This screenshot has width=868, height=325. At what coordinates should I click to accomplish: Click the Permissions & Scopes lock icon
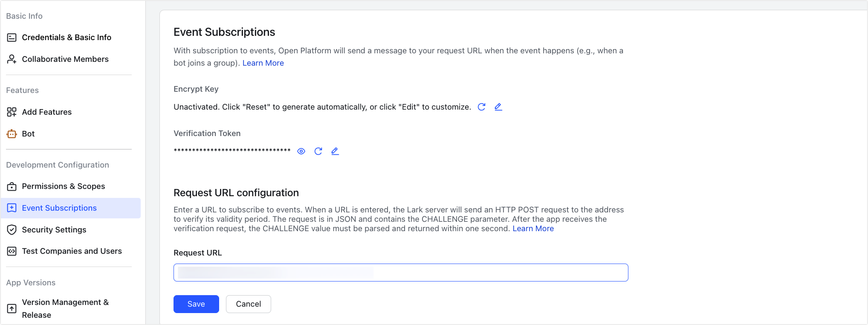click(x=11, y=186)
